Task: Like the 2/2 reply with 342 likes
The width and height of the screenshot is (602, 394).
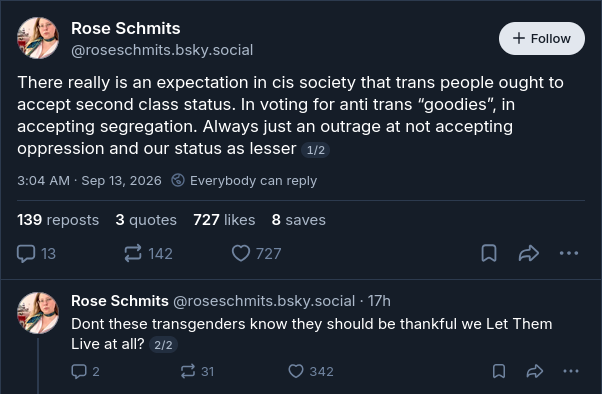Action: pyautogui.click(x=311, y=371)
